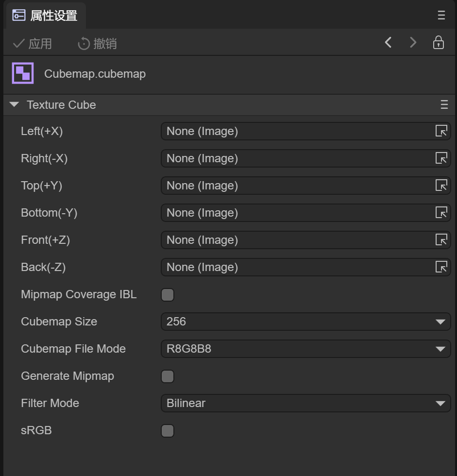
Task: Open the Cubemap Size dropdown
Action: (x=305, y=322)
